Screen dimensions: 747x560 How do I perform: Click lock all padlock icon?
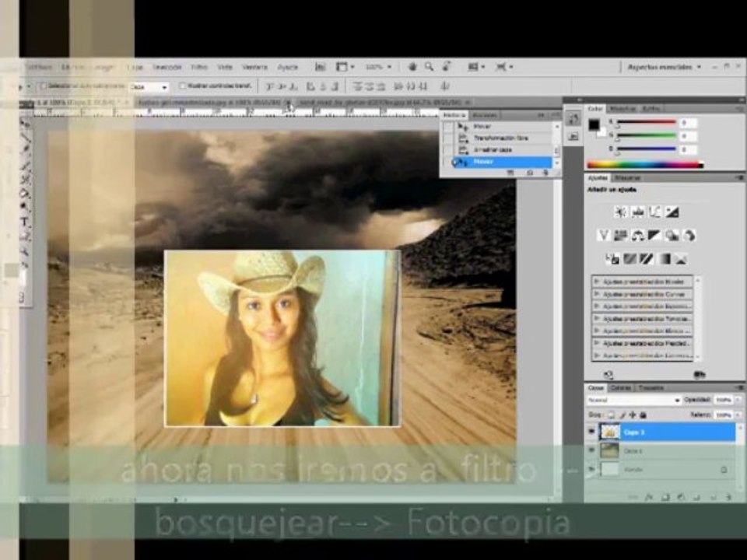pos(643,415)
